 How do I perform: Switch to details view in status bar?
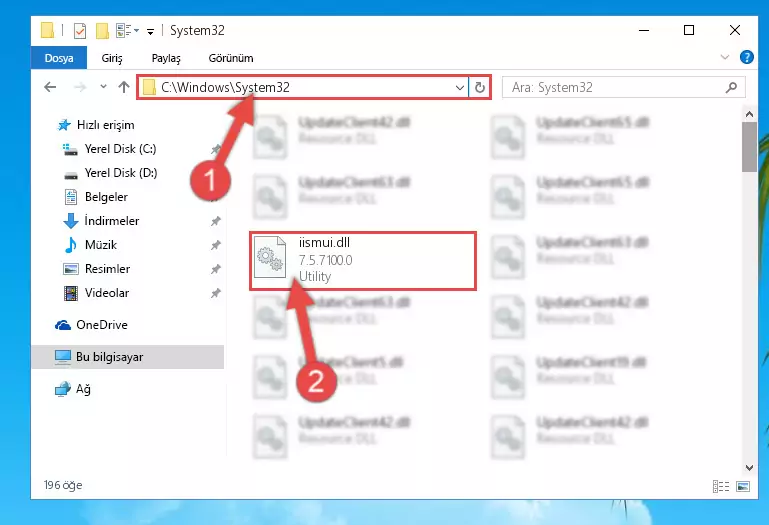tap(720, 486)
